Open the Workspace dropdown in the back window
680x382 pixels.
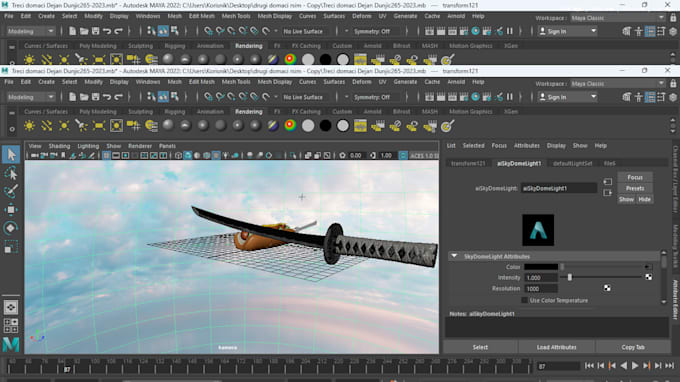coord(618,18)
